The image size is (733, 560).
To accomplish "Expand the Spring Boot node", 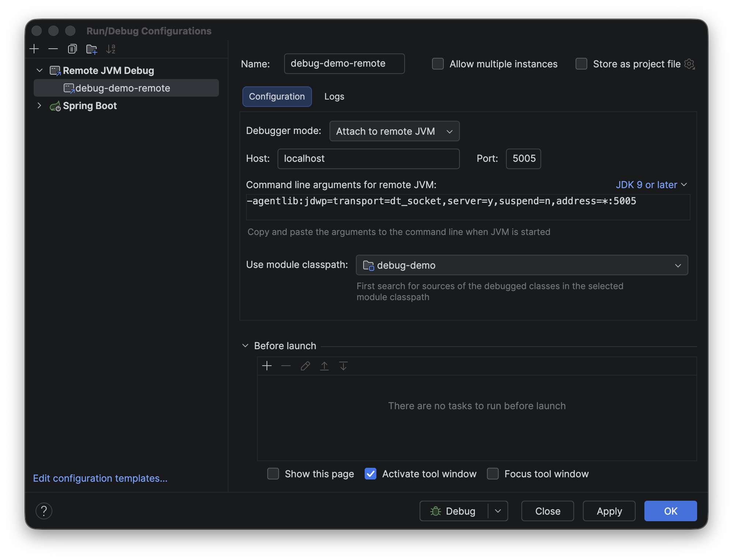I will [x=40, y=105].
